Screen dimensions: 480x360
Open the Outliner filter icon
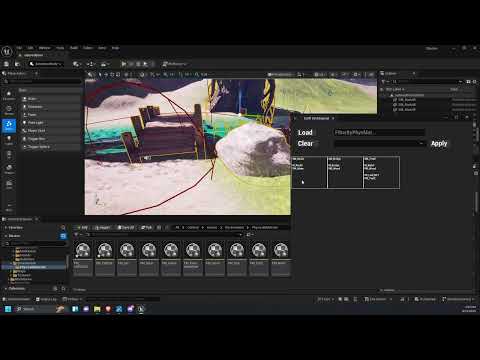tap(384, 81)
